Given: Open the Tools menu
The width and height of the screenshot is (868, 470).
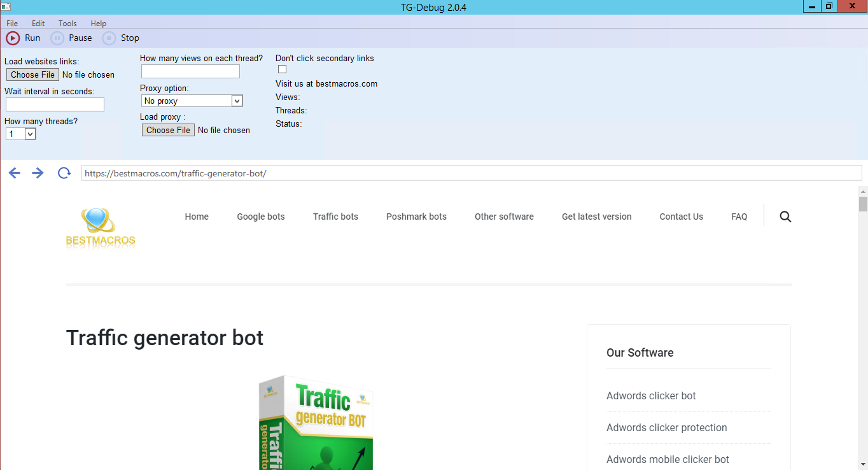Looking at the screenshot, I should coord(67,24).
